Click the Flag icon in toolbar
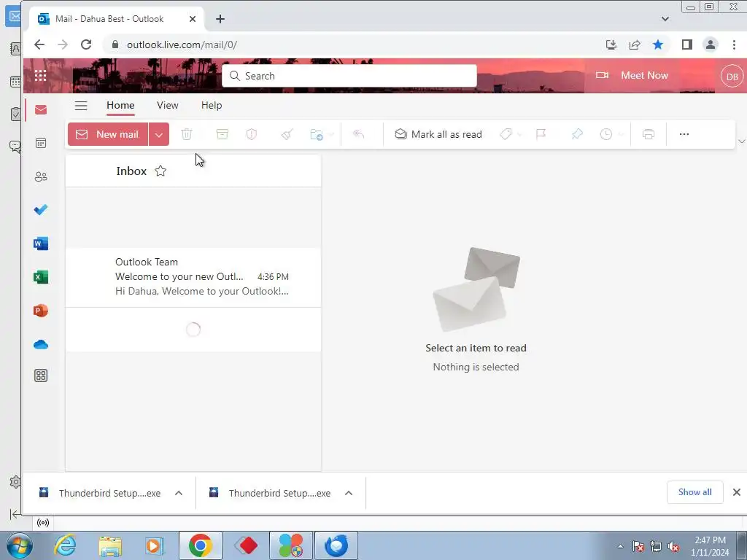Screen dimensions: 747x560 pyautogui.click(x=541, y=134)
